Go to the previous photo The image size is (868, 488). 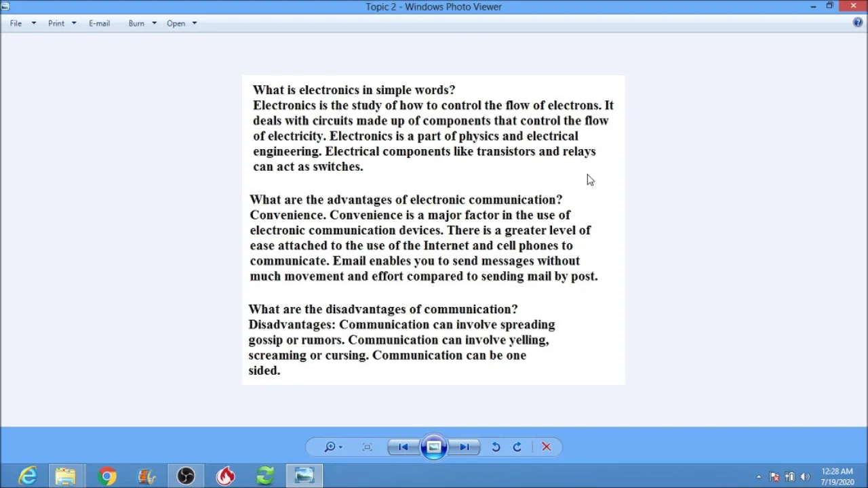click(x=403, y=447)
